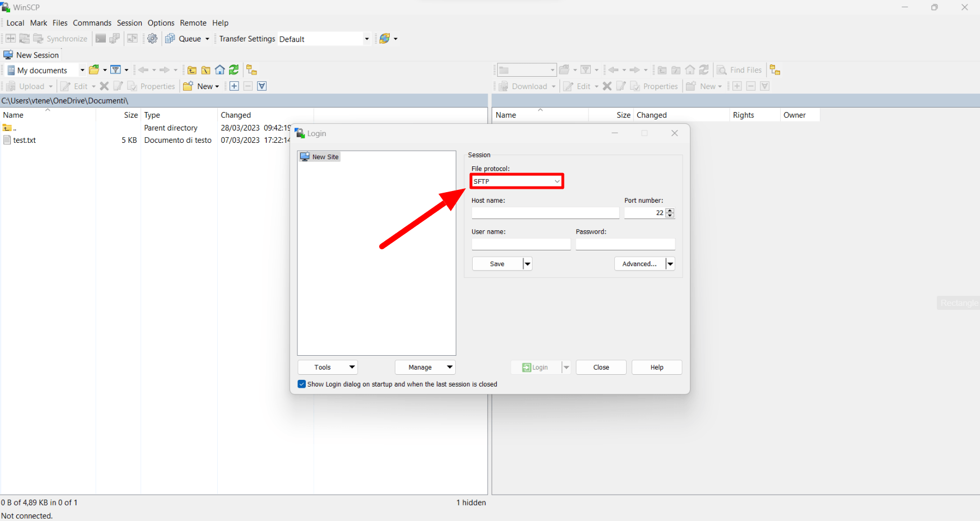Sort remote panel by Owner column
The width and height of the screenshot is (980, 521).
[x=800, y=115]
